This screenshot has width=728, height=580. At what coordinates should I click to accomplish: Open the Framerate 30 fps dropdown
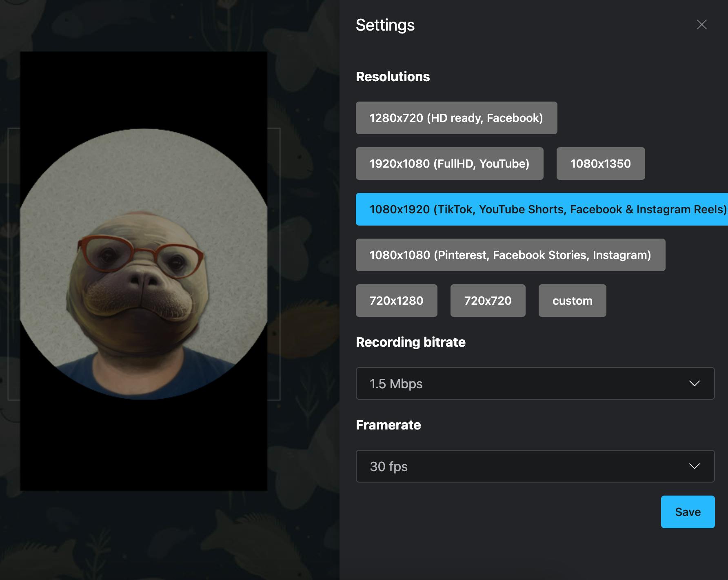(535, 466)
